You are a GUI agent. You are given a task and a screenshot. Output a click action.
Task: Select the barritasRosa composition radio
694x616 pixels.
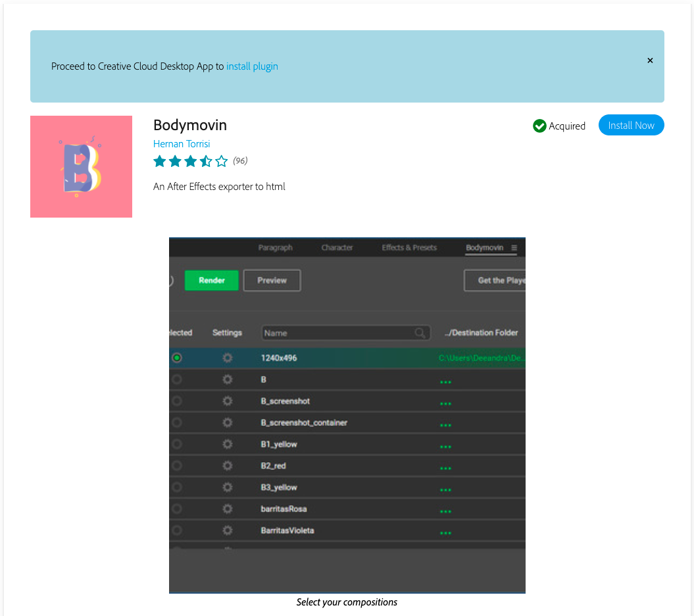click(177, 509)
